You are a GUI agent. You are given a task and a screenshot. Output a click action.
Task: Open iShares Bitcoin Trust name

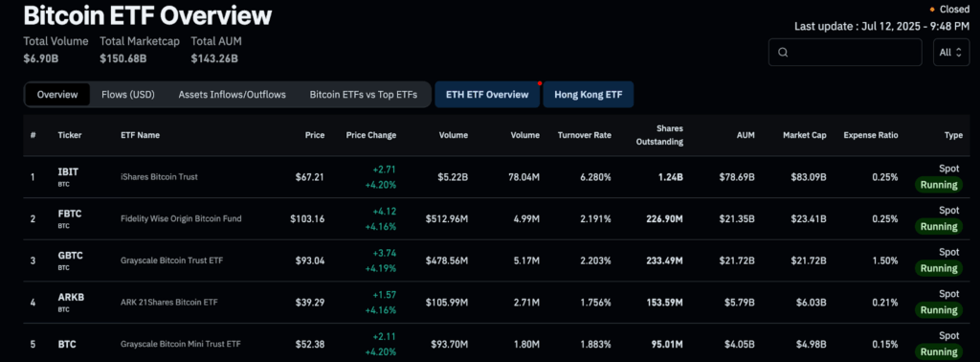159,177
